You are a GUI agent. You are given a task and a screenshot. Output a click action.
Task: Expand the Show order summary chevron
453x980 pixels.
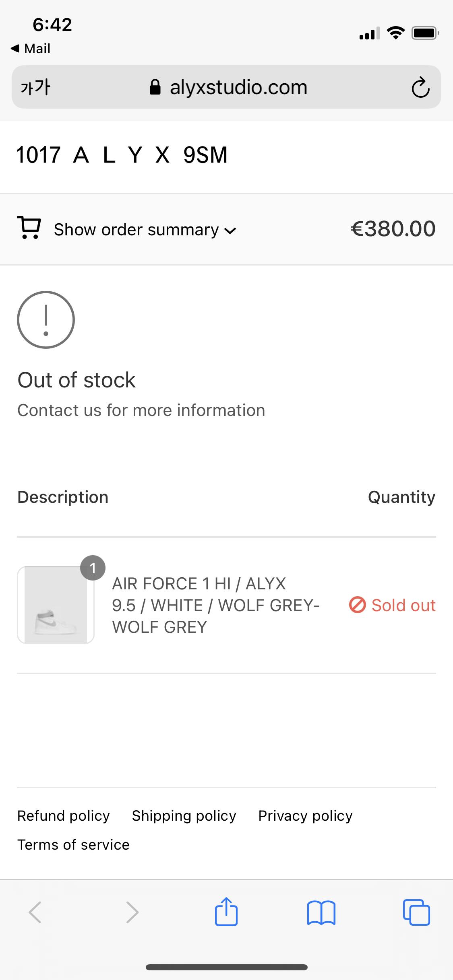(x=230, y=231)
